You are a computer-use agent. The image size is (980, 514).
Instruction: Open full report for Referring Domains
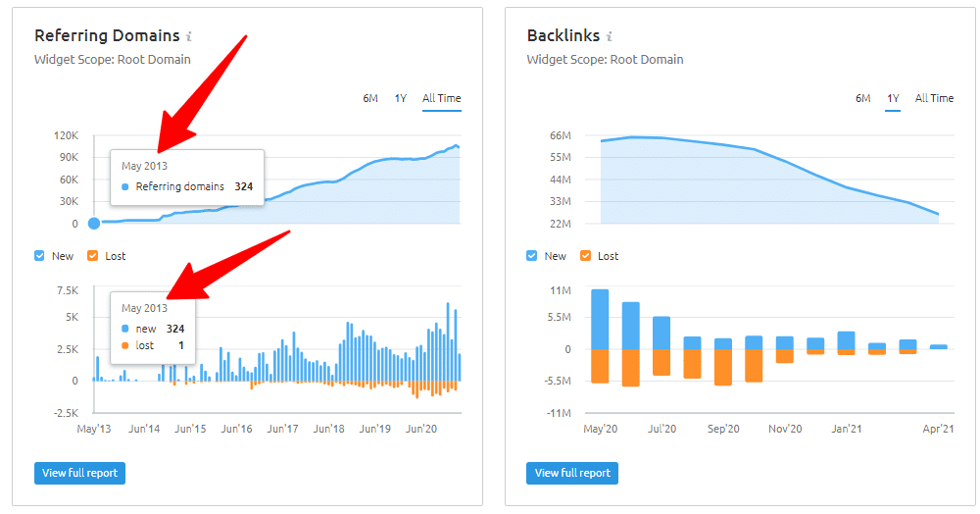point(79,473)
